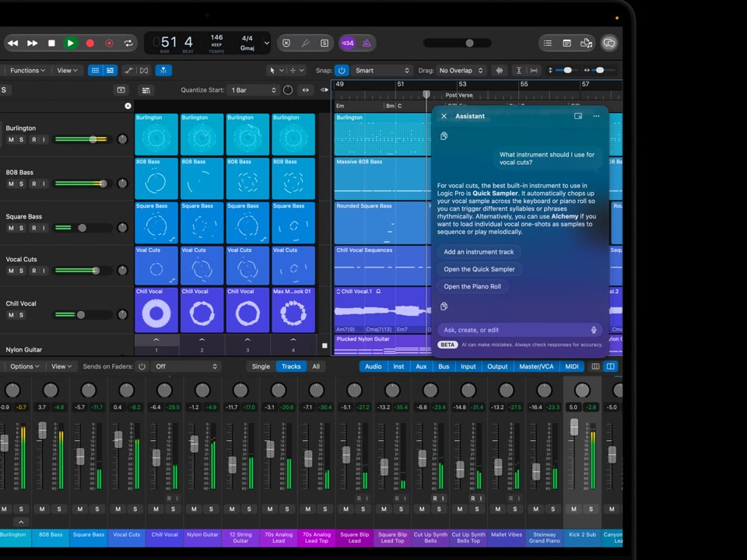
Task: Open the View menu in tracks area
Action: [67, 71]
